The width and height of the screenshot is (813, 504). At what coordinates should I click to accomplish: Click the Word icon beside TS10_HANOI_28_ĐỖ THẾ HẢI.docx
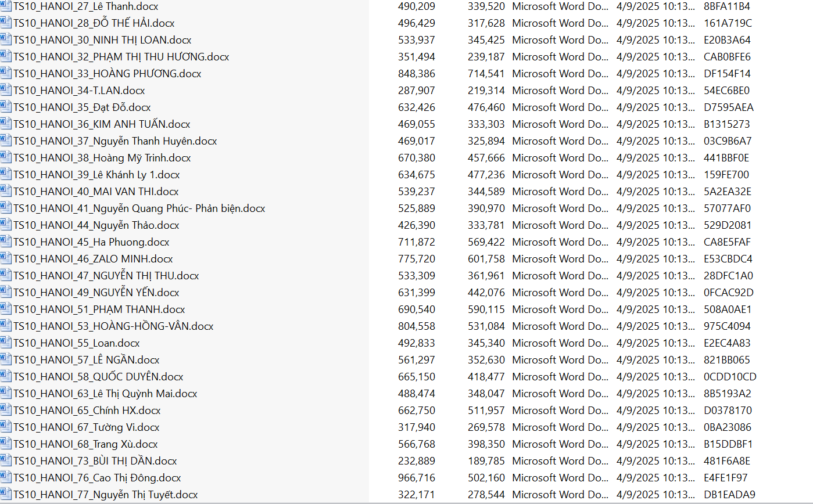pyautogui.click(x=6, y=23)
